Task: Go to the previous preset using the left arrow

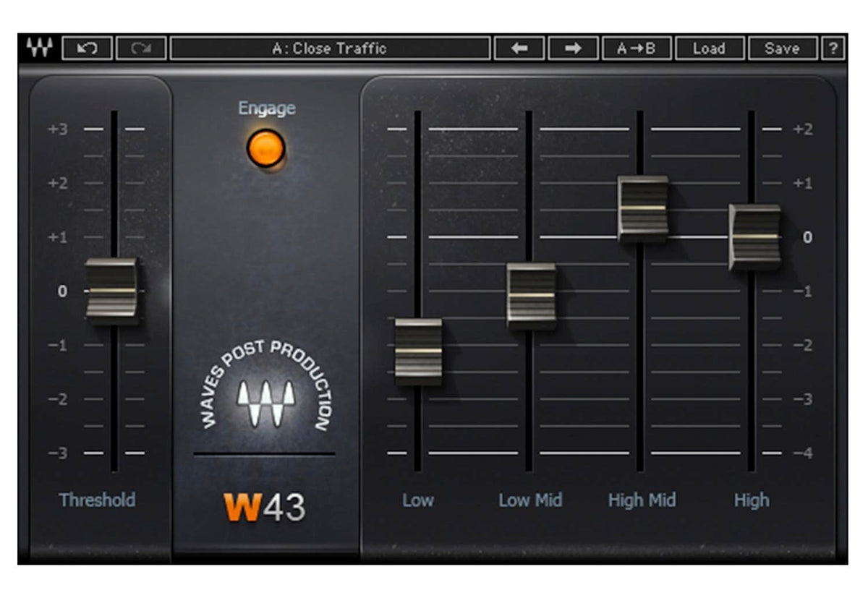Action: pyautogui.click(x=519, y=48)
